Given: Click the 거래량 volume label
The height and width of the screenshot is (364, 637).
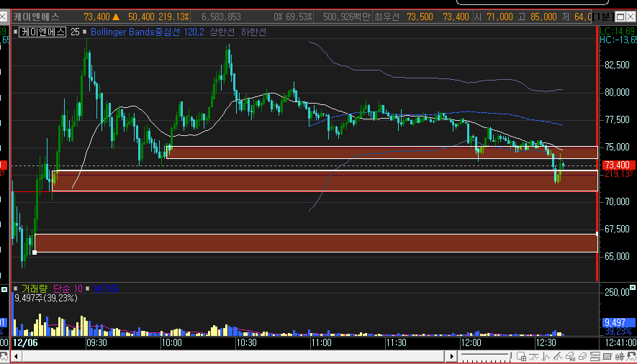Looking at the screenshot, I should [34, 288].
